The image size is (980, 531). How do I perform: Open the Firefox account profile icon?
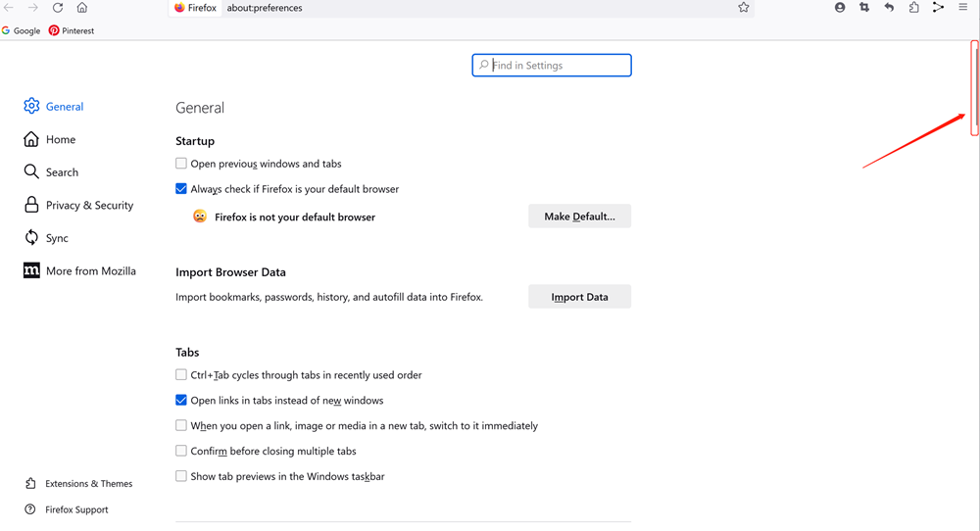[x=840, y=8]
